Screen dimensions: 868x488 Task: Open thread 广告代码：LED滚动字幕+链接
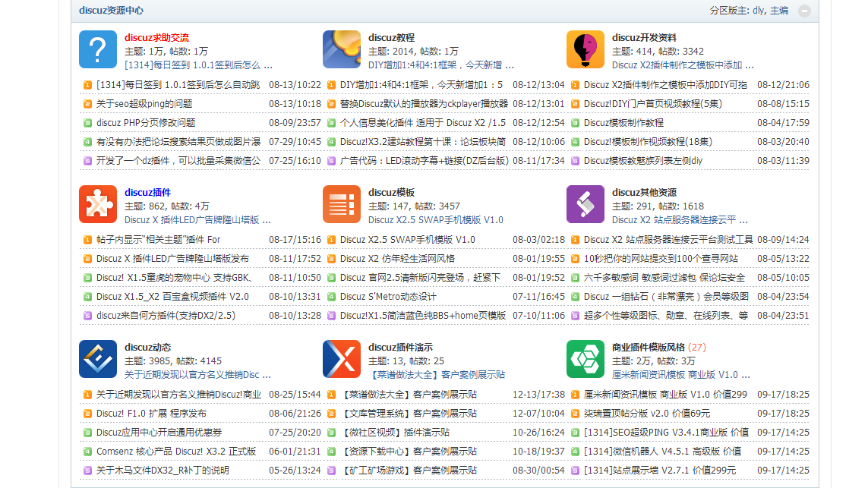pyautogui.click(x=424, y=160)
